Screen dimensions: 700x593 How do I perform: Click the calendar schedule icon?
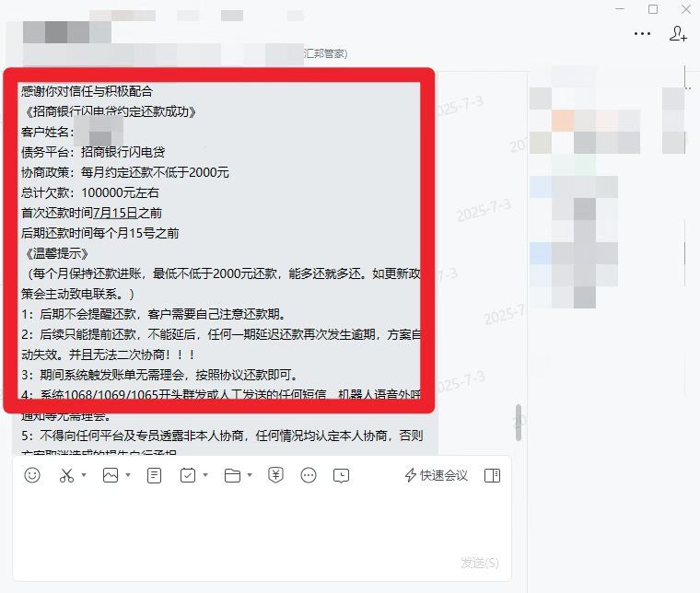click(188, 475)
